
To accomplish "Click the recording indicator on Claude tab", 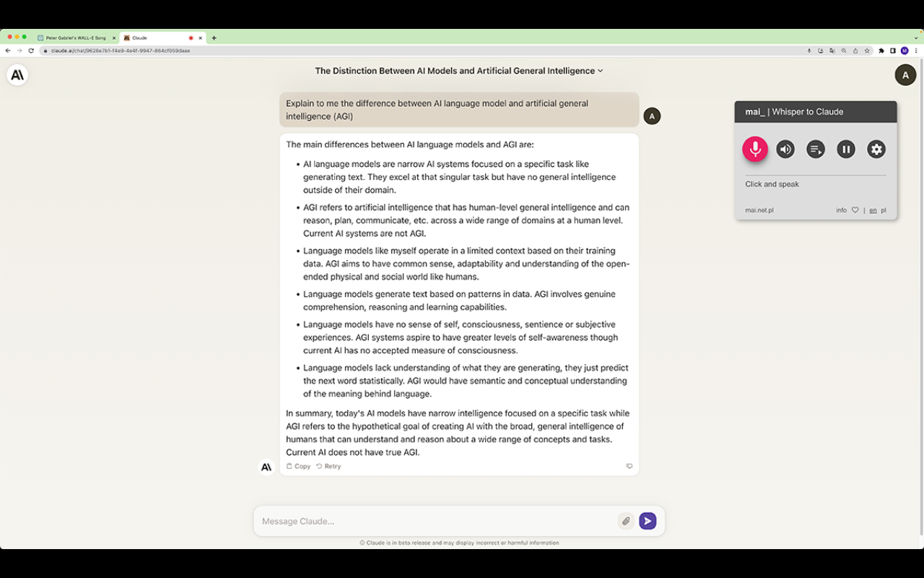I will coord(191,38).
